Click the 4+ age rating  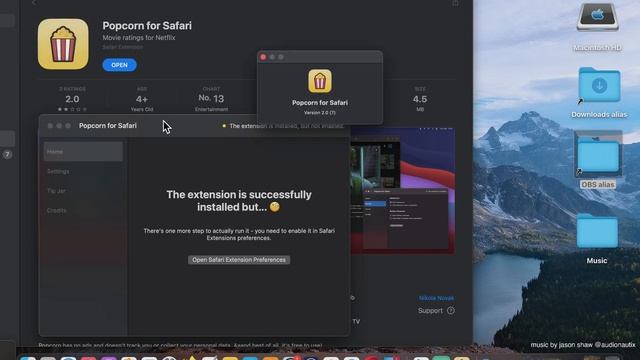(x=142, y=99)
